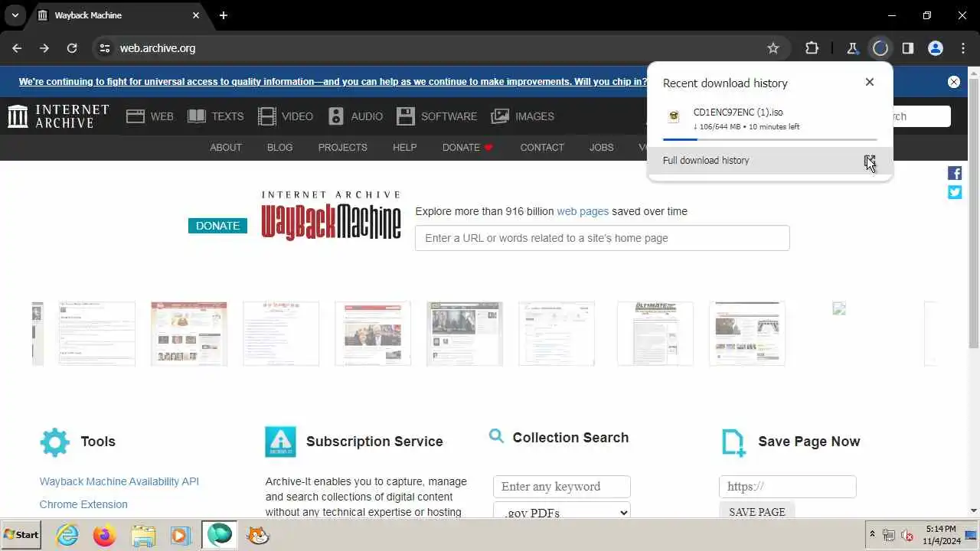Image resolution: width=980 pixels, height=551 pixels.
Task: Focus the 'Enter any keyword' field
Action: (562, 487)
